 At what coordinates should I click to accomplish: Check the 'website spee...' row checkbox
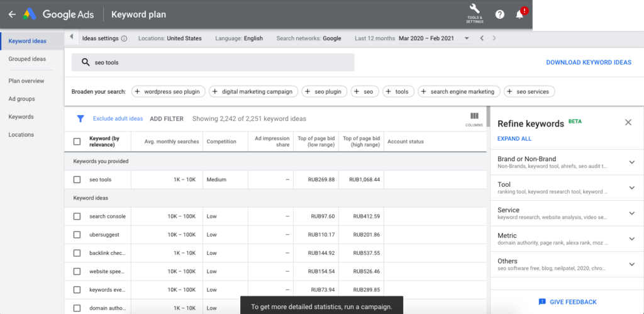tap(77, 271)
